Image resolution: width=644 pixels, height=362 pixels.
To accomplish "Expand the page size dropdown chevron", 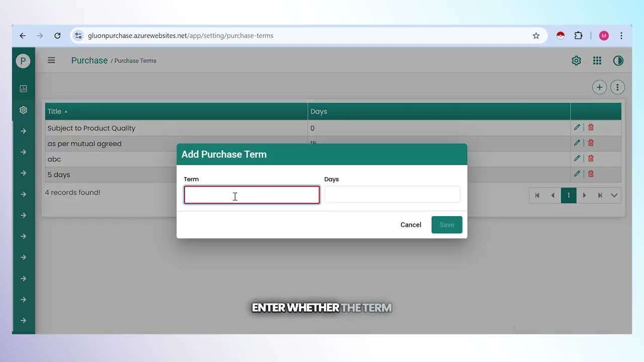I will point(614,195).
